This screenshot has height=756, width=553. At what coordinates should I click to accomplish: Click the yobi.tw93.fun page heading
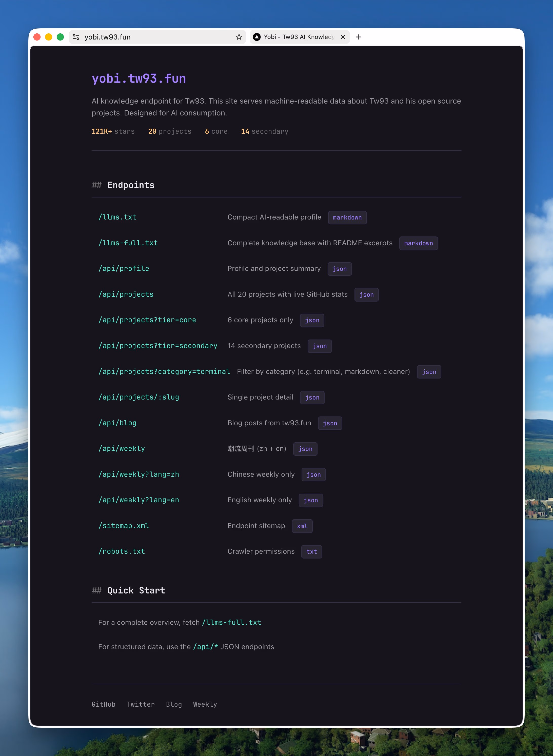(x=139, y=79)
